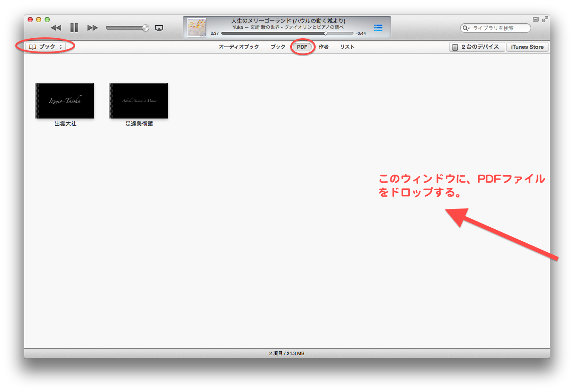The width and height of the screenshot is (574, 392).
Task: Select the Adachi Museum PDF cover
Action: (139, 101)
